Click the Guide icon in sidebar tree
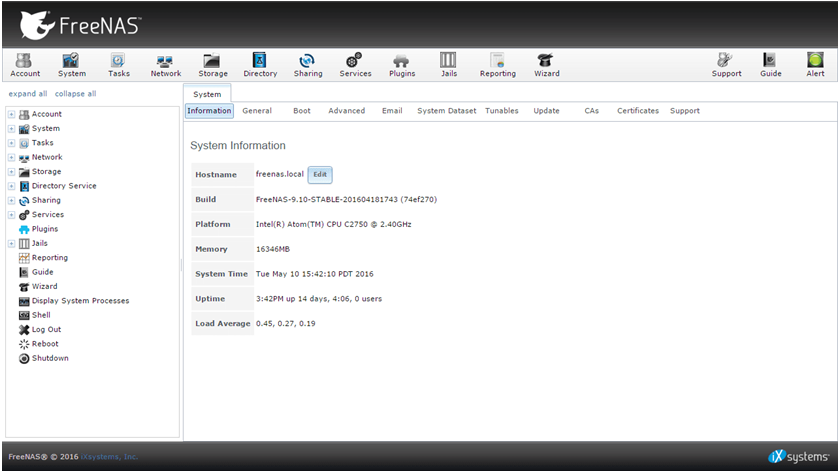838x473 pixels. (24, 273)
